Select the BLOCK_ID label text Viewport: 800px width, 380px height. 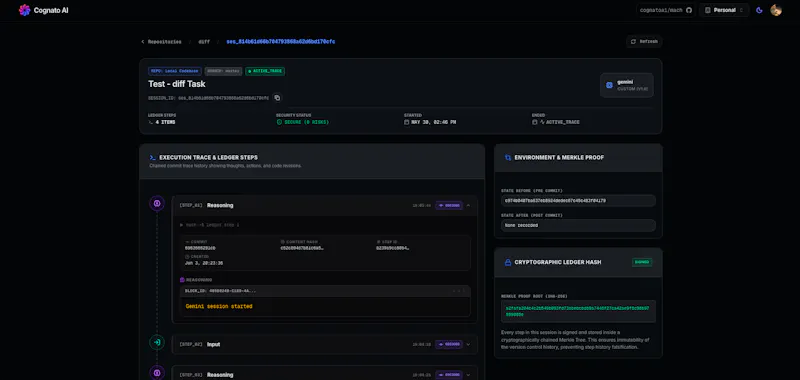pos(220,291)
